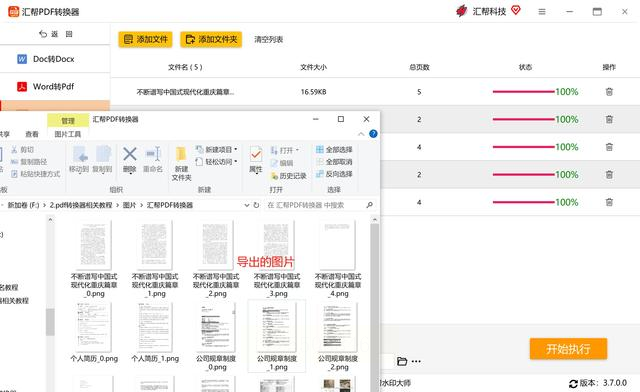Click the orange 开始执行 button
640x392 pixels.
pyautogui.click(x=568, y=349)
